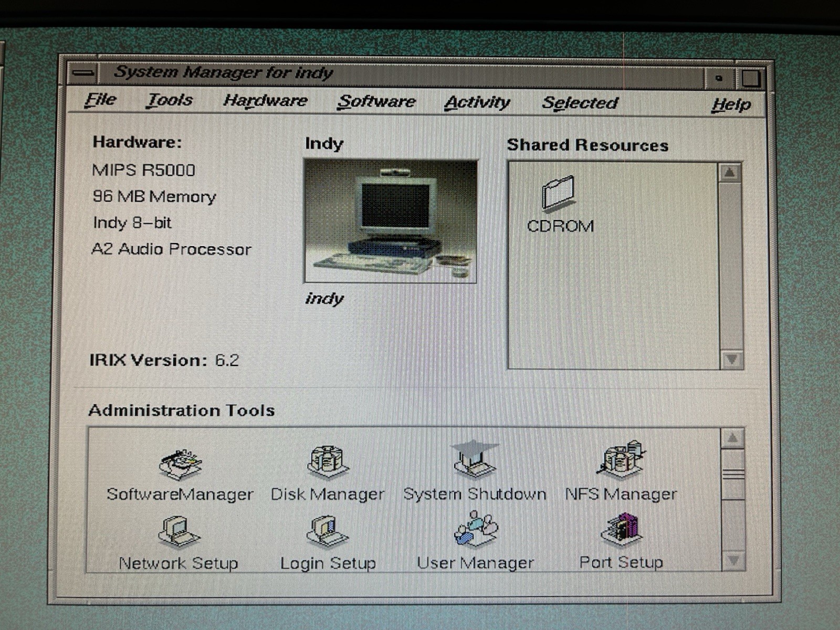Click the A2 Audio Processor text
This screenshot has height=630, width=840.
coord(172,249)
